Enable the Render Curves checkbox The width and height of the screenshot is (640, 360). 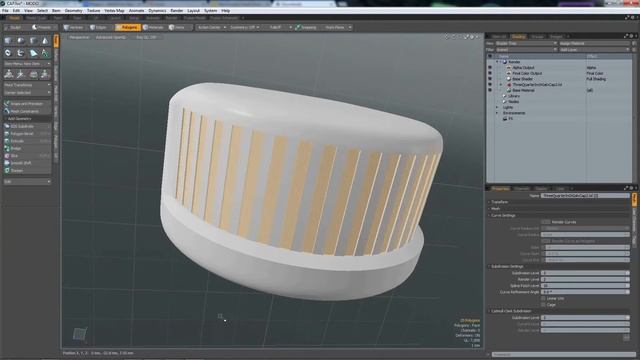pyautogui.click(x=546, y=222)
